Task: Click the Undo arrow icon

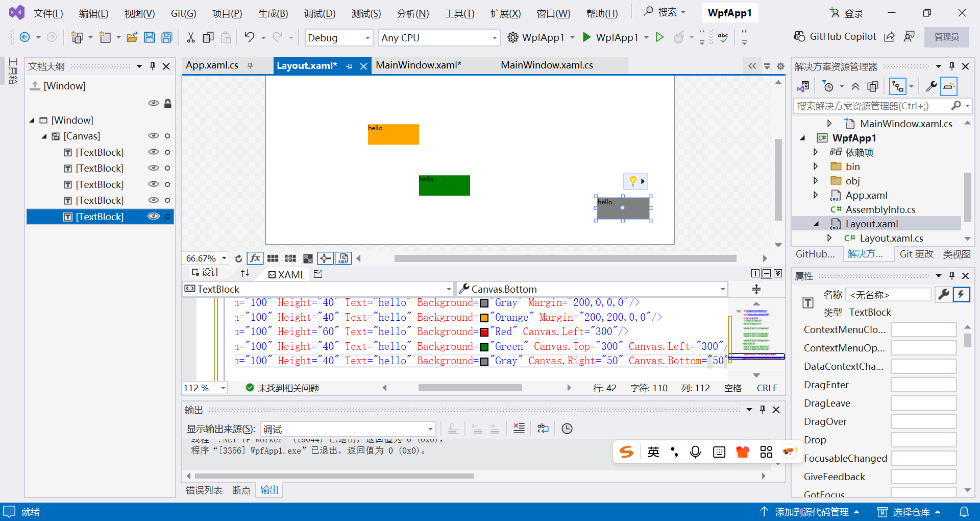Action: [250, 37]
